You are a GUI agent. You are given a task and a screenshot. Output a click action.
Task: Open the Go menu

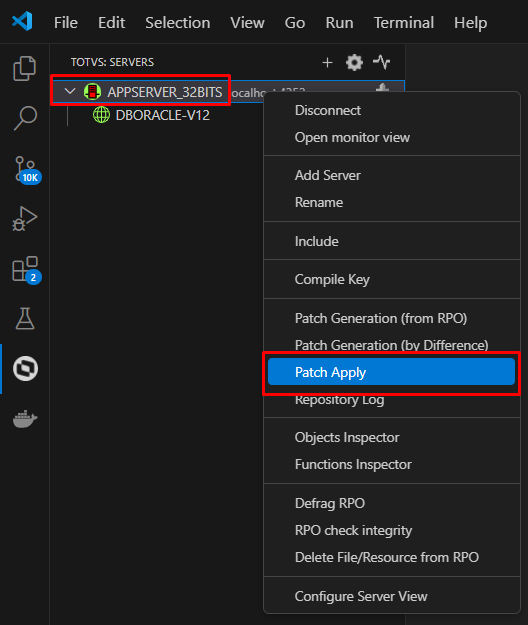coord(295,23)
